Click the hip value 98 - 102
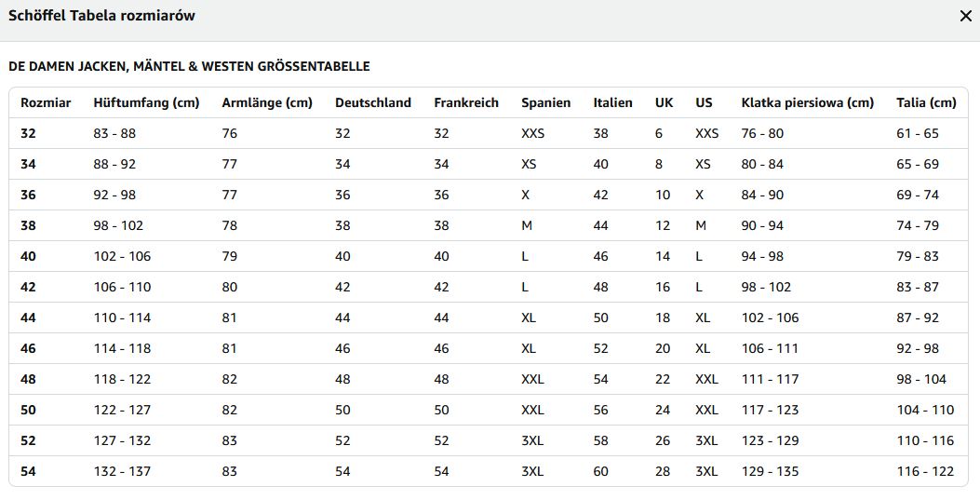 point(118,225)
